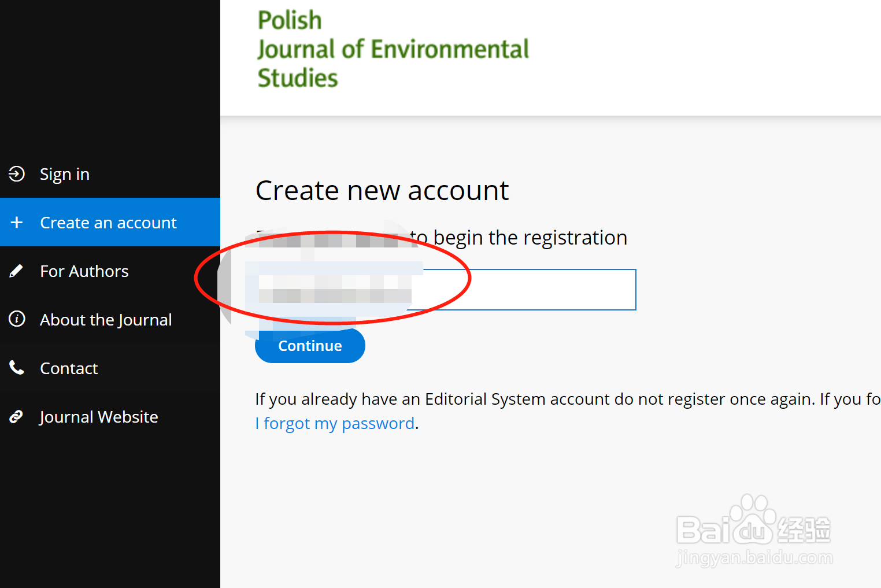Visit the Journal Website link in sidebar

[x=99, y=417]
